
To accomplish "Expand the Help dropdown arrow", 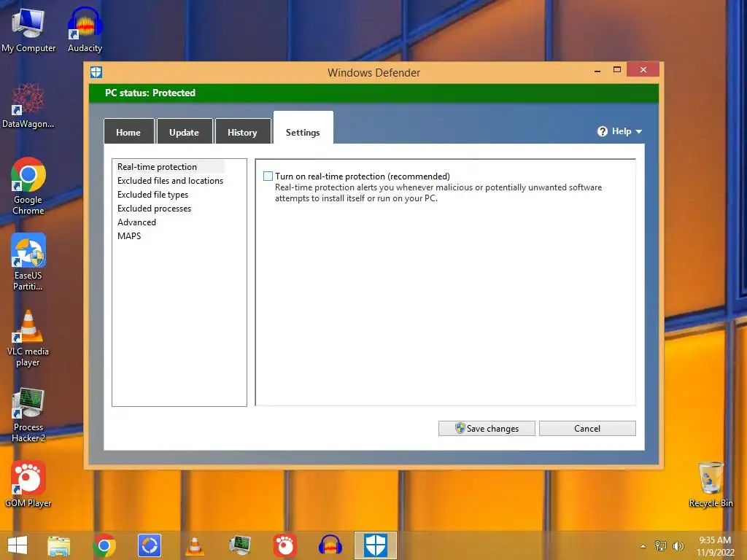I will (639, 131).
